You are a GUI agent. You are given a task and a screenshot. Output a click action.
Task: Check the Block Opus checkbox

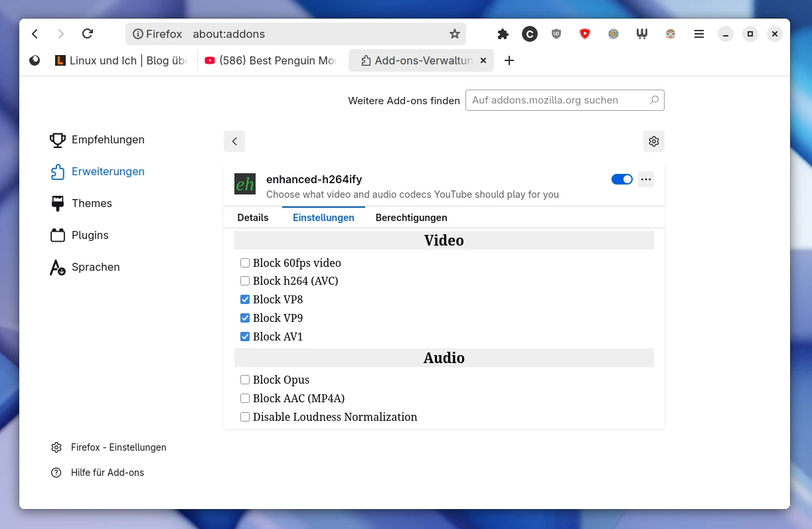pos(245,380)
